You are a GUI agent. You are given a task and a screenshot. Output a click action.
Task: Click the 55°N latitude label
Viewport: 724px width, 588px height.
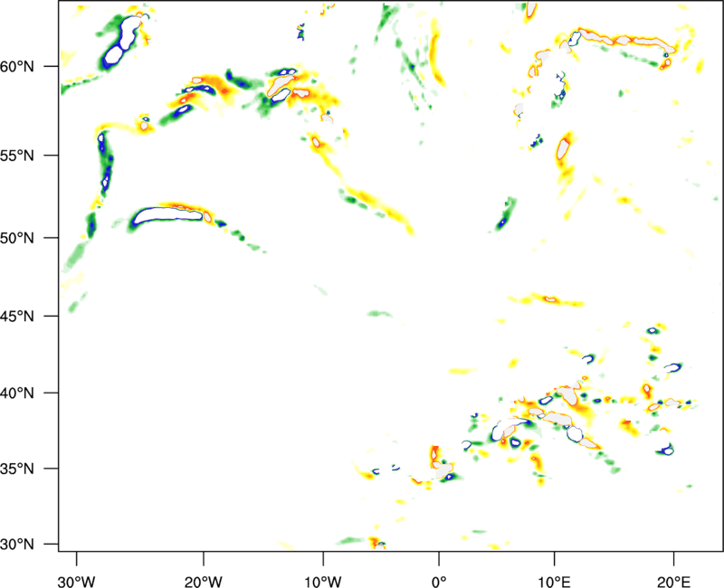(17, 156)
